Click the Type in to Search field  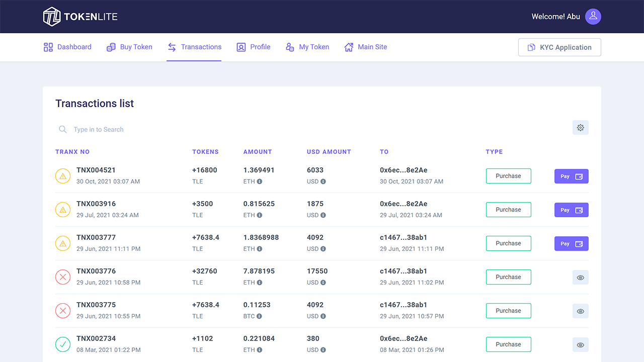tap(99, 129)
